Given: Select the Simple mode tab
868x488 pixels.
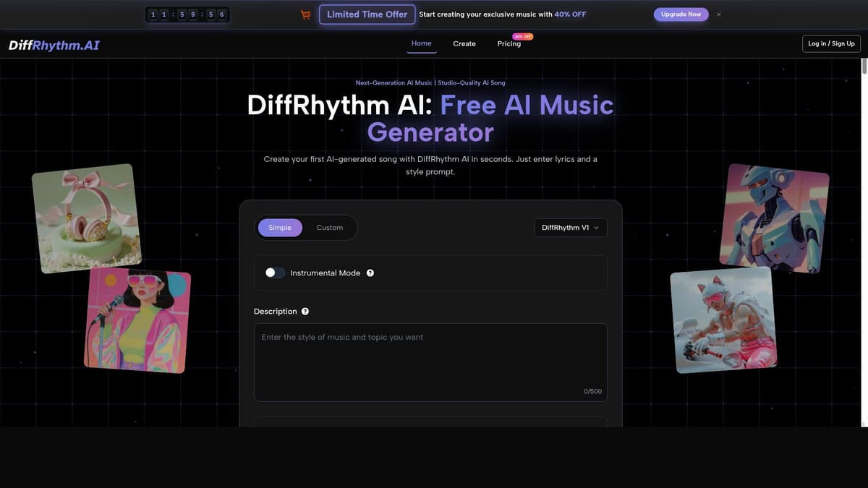Looking at the screenshot, I should click(280, 228).
